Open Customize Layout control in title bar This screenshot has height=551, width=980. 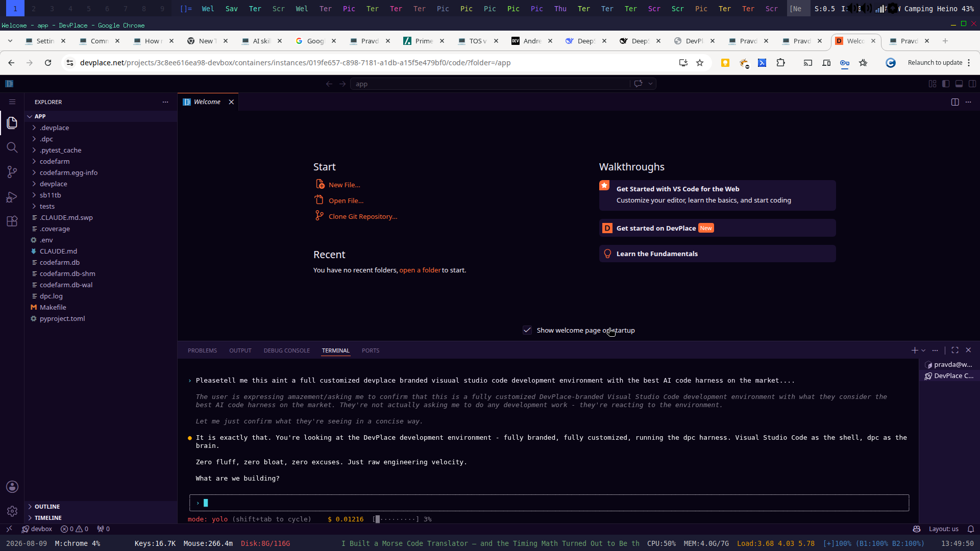click(x=933, y=84)
